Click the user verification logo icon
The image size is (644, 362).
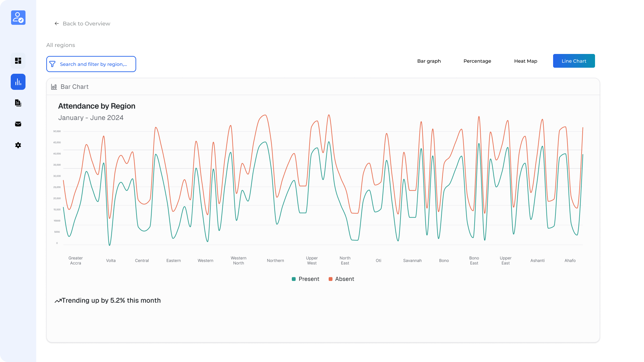click(18, 17)
